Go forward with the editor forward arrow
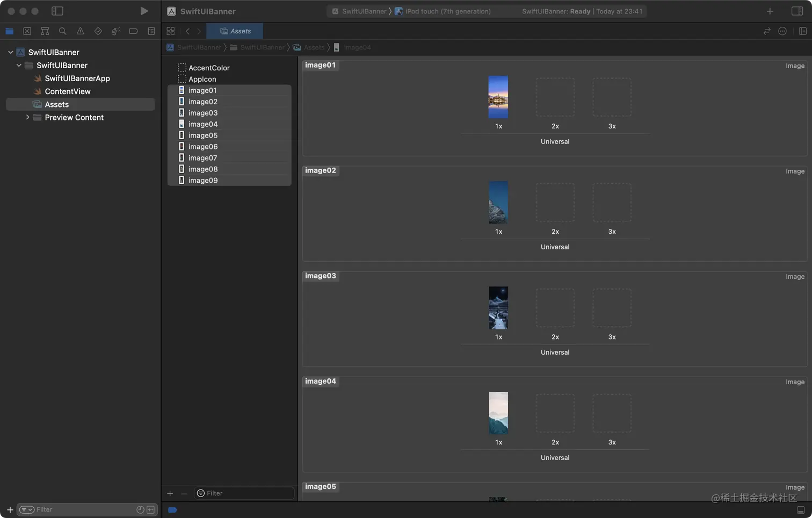Viewport: 812px width, 518px height. tap(199, 31)
